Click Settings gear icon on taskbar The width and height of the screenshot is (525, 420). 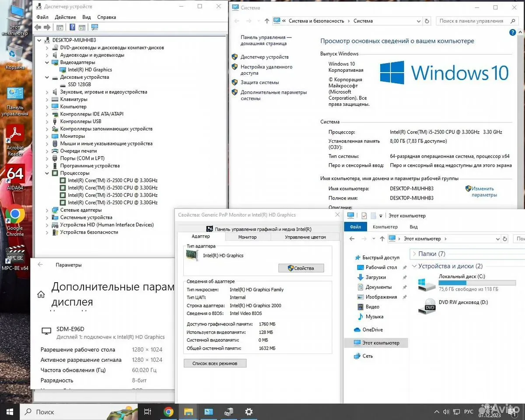coord(249,412)
